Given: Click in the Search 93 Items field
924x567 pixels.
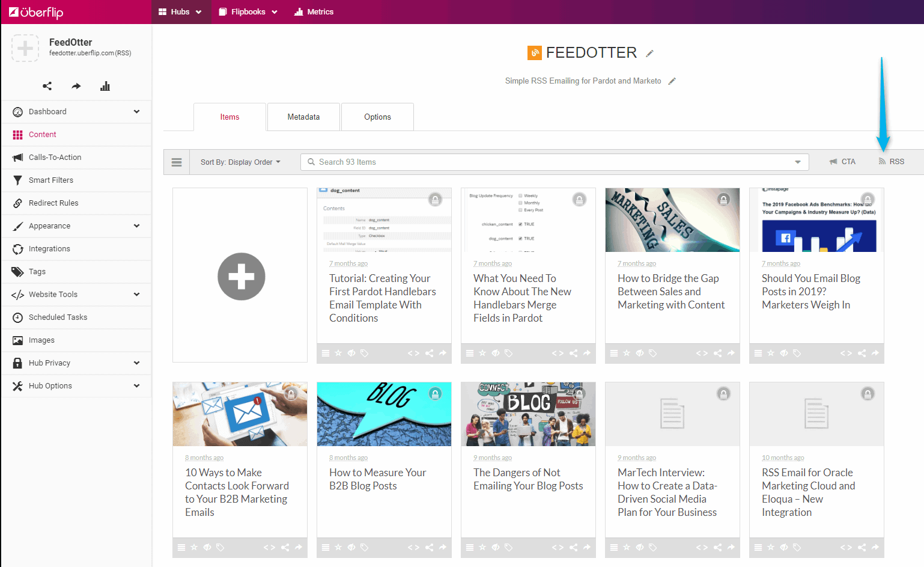Looking at the screenshot, I should [555, 162].
